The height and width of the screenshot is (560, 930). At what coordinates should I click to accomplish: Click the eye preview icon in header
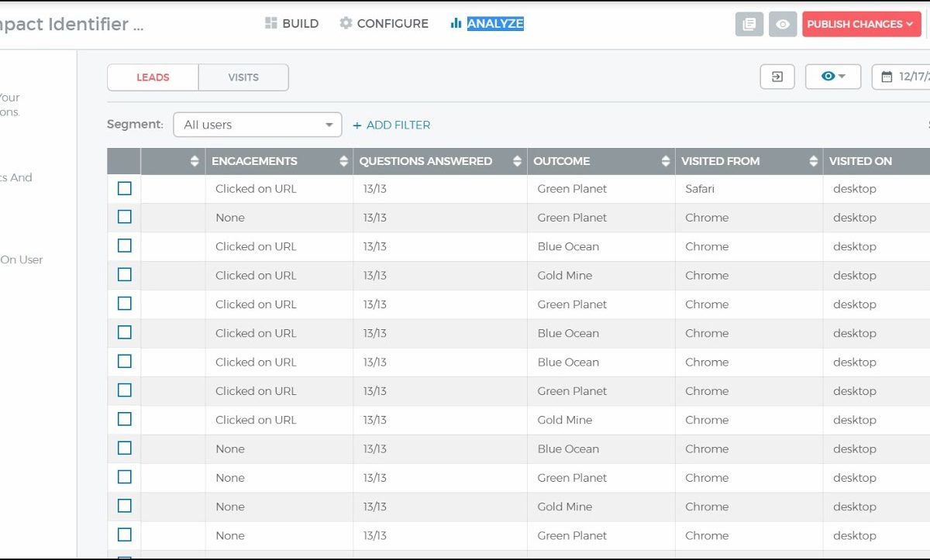tap(783, 24)
